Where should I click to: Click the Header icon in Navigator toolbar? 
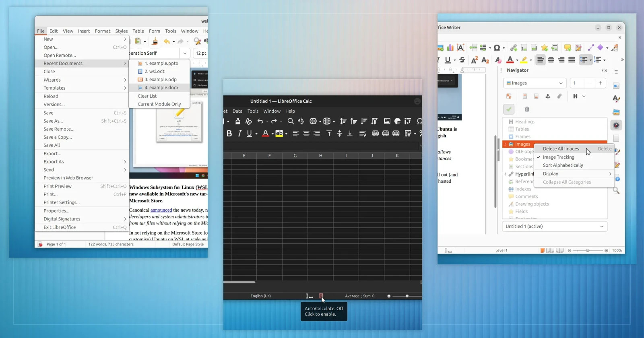(524, 96)
